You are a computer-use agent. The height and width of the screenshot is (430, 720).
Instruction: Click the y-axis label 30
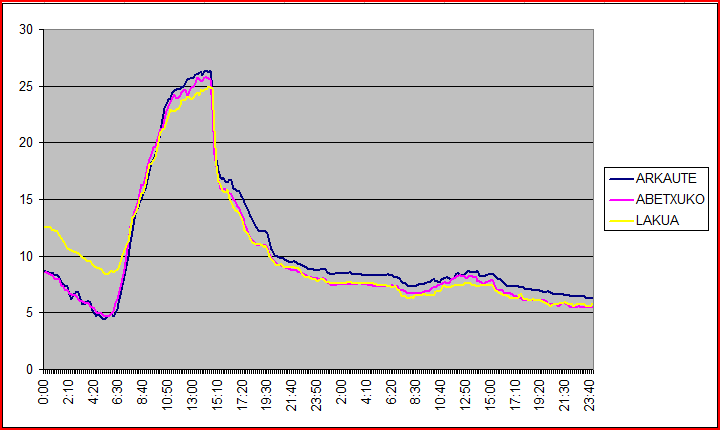tap(26, 30)
